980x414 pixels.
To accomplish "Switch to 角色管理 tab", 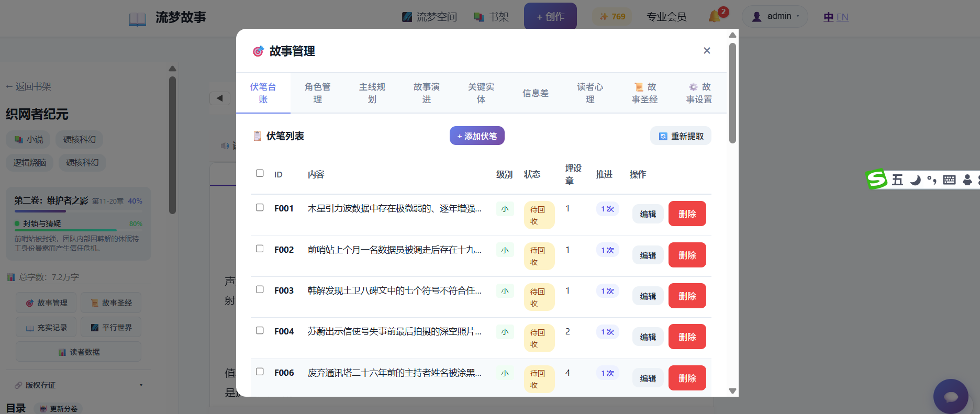I will (x=317, y=93).
